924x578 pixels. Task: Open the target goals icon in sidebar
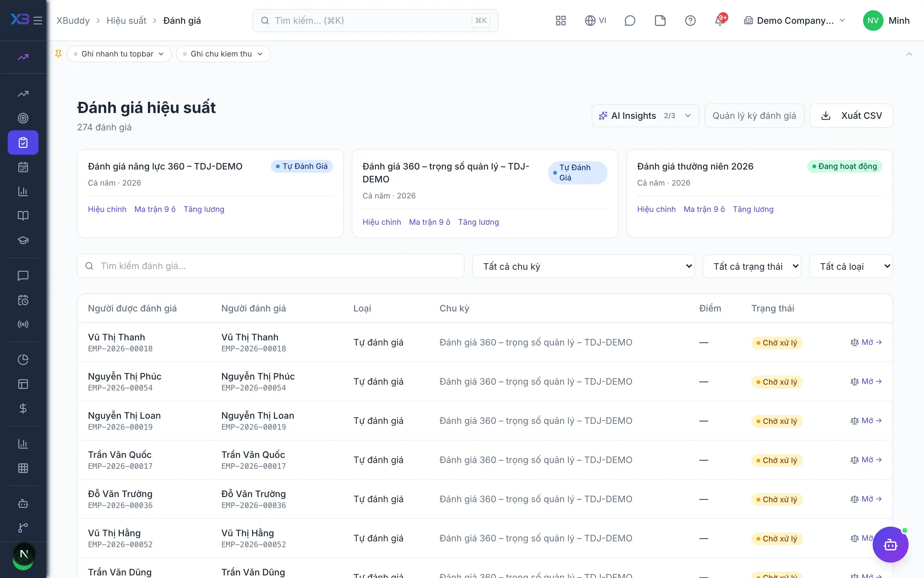coord(23,118)
